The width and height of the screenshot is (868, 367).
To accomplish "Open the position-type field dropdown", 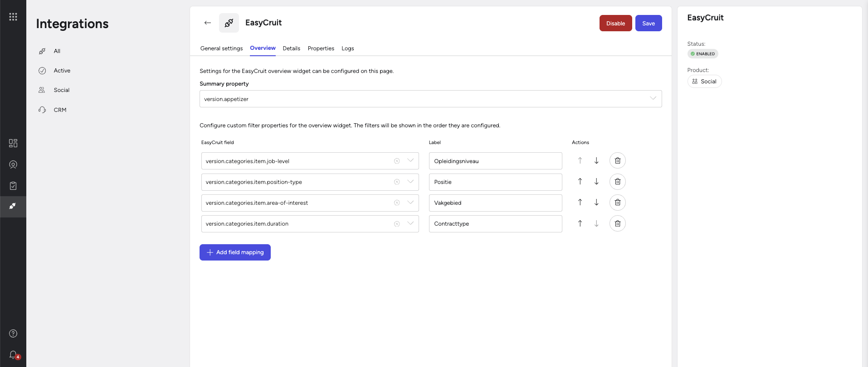I will (410, 181).
